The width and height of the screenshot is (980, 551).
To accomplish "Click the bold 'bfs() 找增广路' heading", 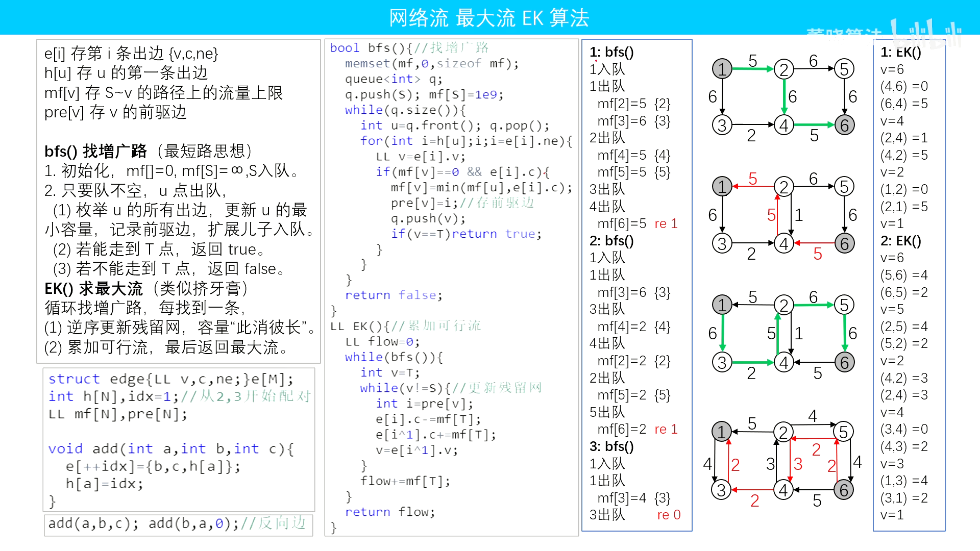I will pyautogui.click(x=95, y=151).
